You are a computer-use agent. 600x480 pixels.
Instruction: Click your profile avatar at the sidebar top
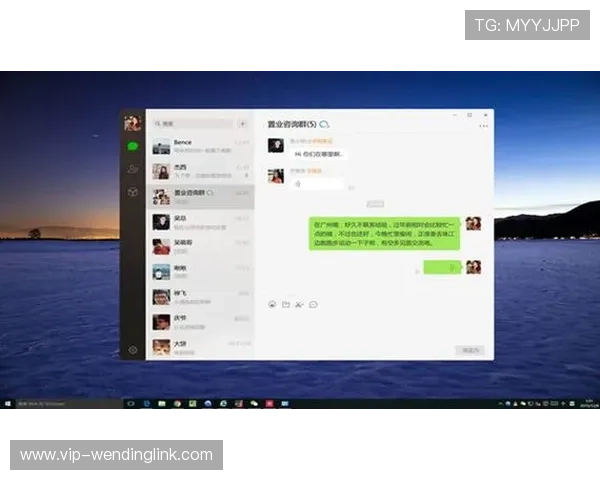point(132,123)
